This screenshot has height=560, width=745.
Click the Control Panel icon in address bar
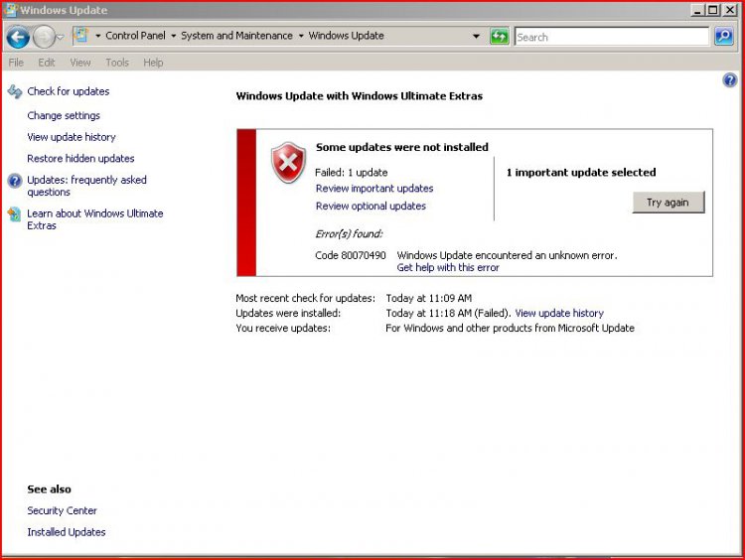coord(81,35)
